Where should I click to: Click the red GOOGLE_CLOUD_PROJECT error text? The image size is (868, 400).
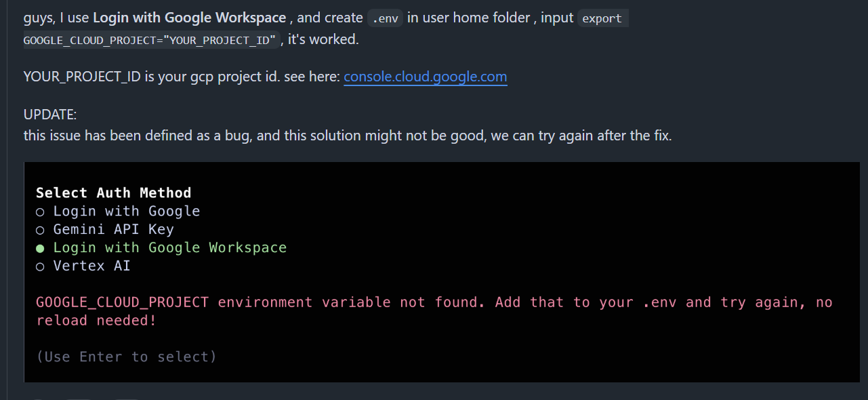point(123,302)
